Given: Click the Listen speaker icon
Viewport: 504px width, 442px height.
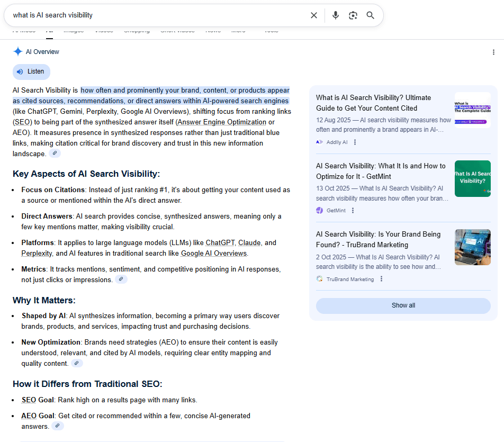Looking at the screenshot, I should (x=20, y=71).
